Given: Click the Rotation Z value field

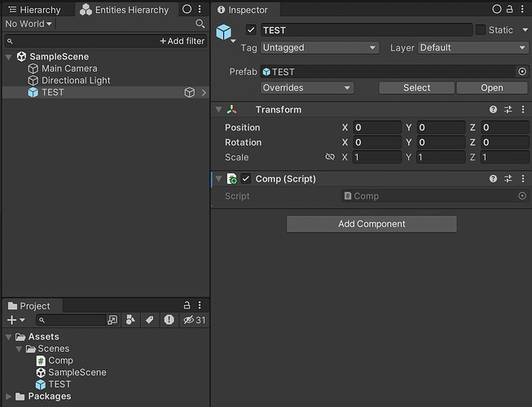Looking at the screenshot, I should [x=504, y=142].
